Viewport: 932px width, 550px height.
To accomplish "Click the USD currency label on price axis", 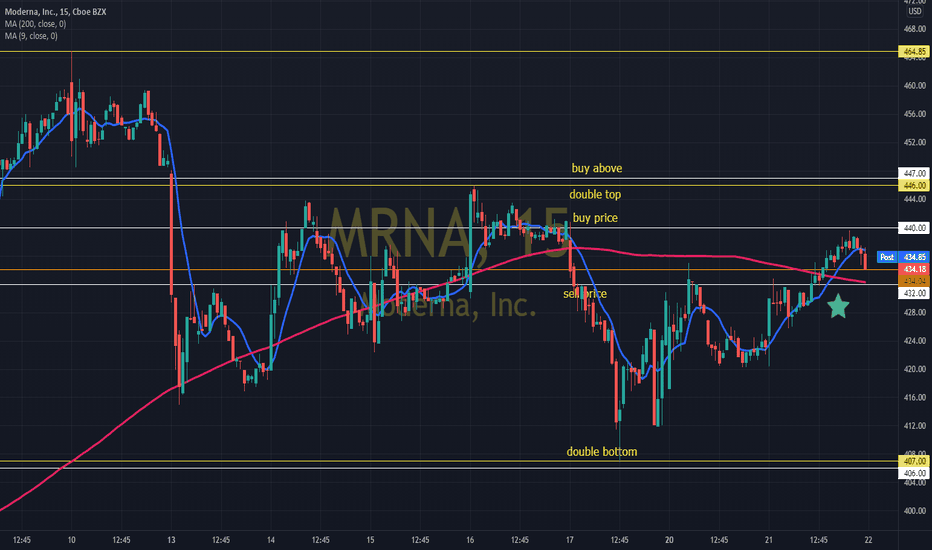I will tap(915, 11).
